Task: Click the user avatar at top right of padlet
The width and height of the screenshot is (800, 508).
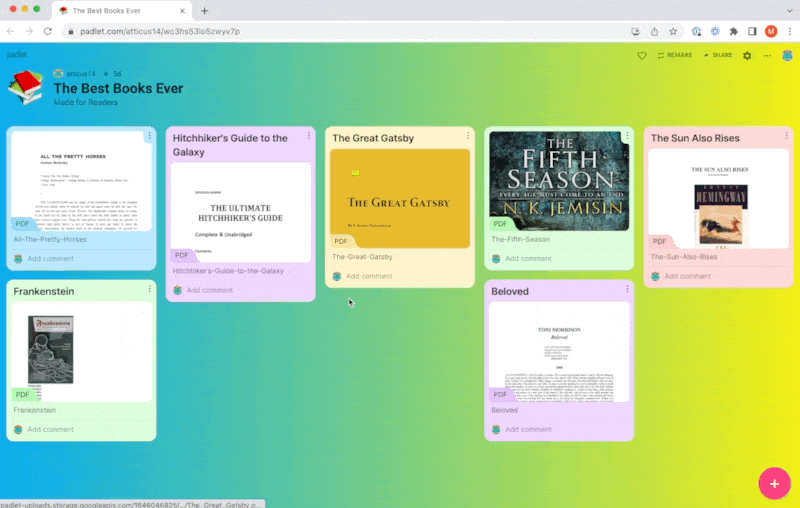Action: coord(787,55)
